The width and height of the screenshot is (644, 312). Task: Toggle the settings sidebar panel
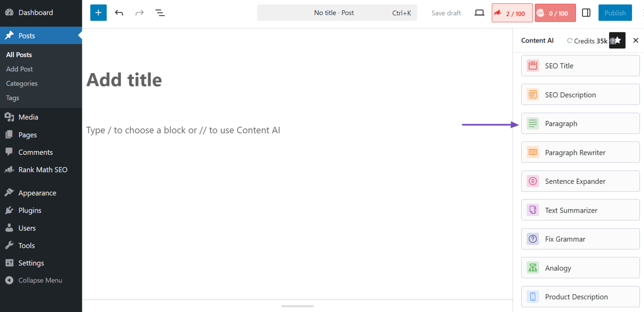[586, 12]
